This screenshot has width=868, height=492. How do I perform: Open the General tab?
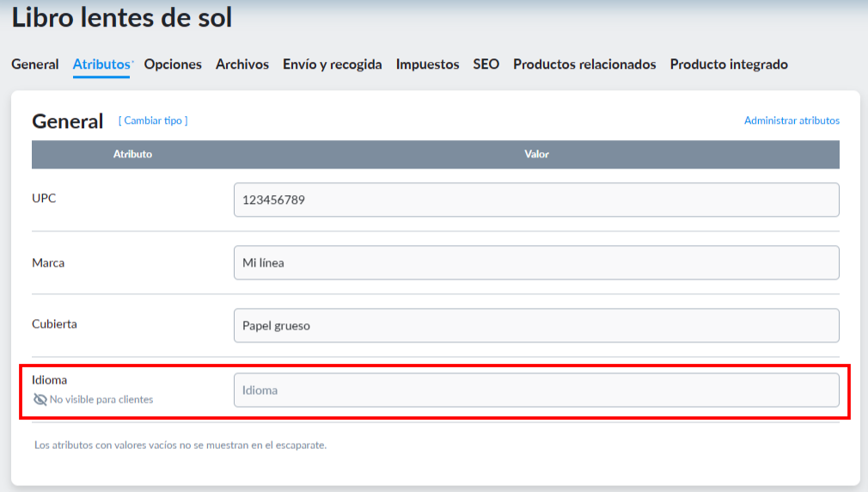[x=35, y=65]
